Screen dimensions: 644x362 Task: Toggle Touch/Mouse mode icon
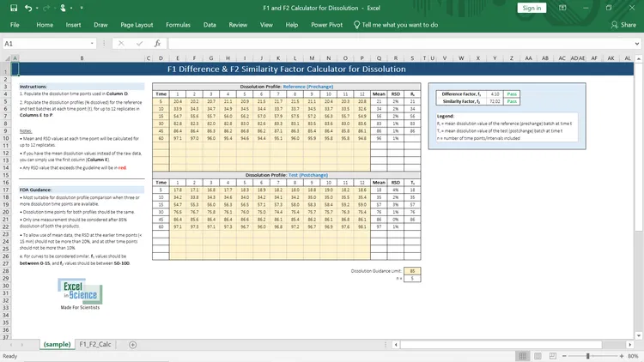coord(63,8)
